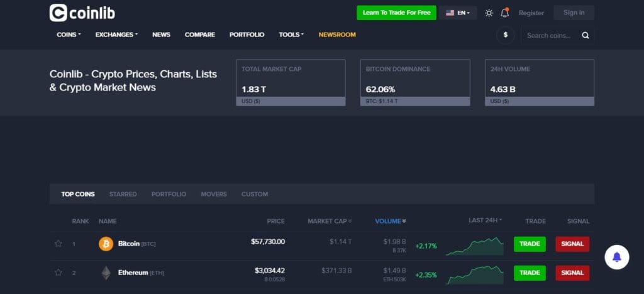Viewport: 644px width, 294px height.
Task: Open the LAST 24H period dropdown
Action: [x=485, y=220]
